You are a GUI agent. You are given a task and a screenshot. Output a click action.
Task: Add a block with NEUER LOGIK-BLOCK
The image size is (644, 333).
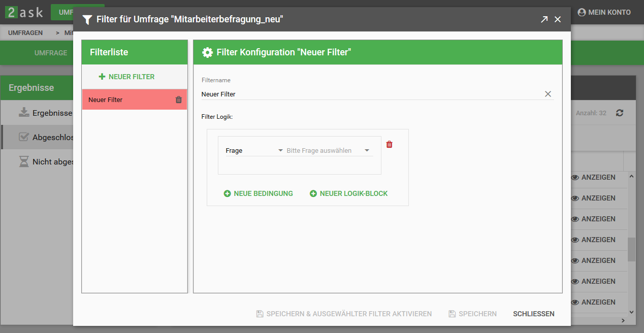[349, 193]
